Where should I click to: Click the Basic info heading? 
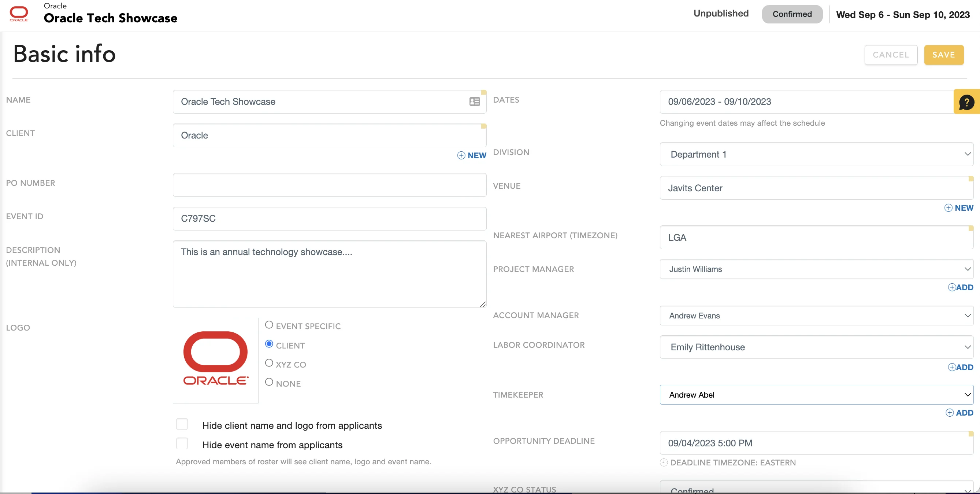[x=64, y=53]
